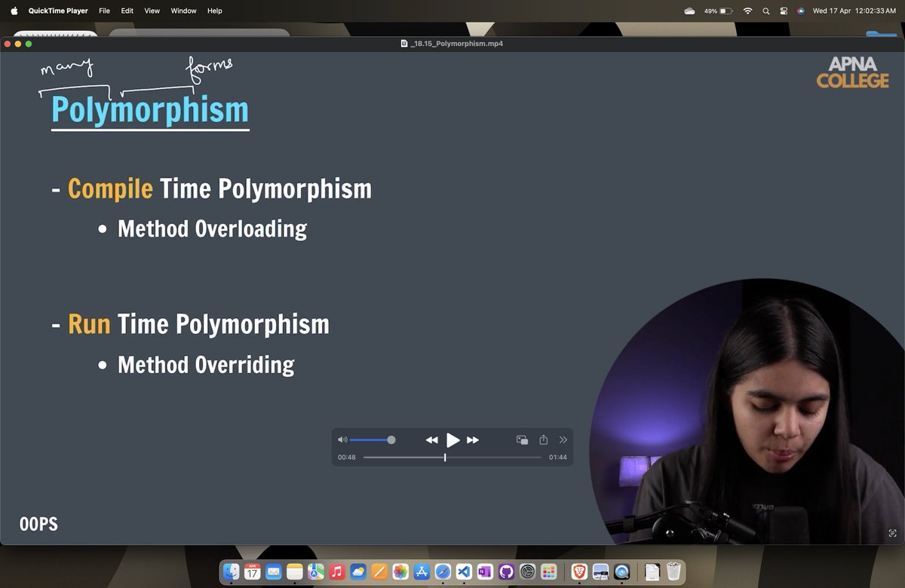Minimize the window with yellow button
Image resolution: width=905 pixels, height=588 pixels.
[x=19, y=44]
